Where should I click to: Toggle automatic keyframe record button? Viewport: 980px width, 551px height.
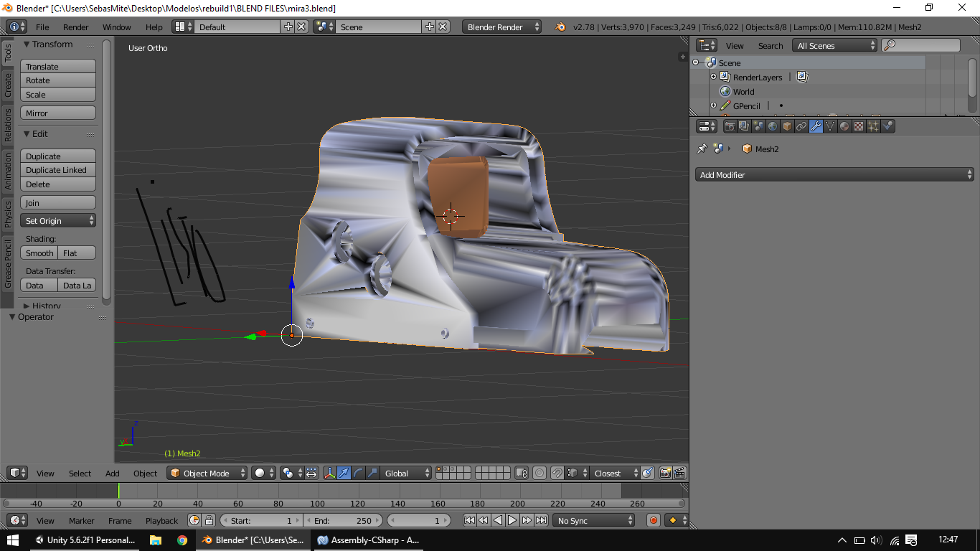click(653, 520)
